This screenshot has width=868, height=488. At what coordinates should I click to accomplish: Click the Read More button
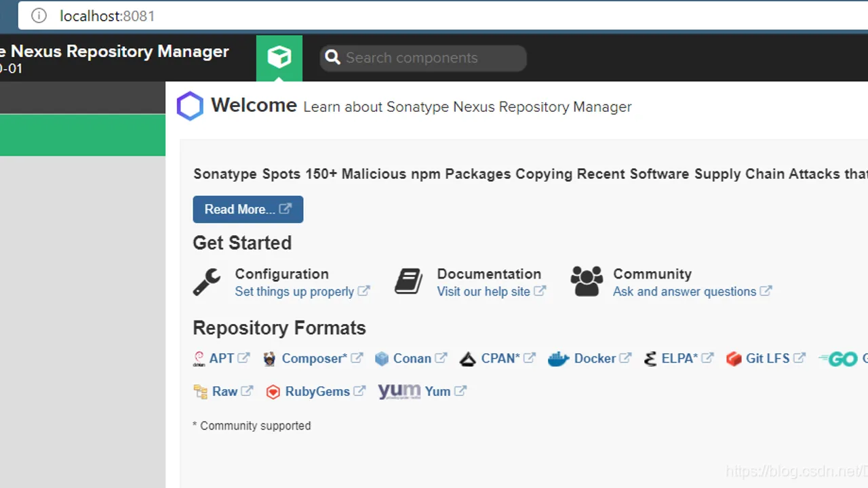(x=248, y=209)
